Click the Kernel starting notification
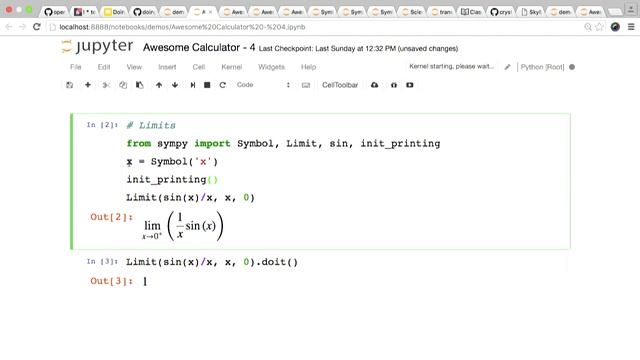The image size is (640, 360). tap(451, 66)
